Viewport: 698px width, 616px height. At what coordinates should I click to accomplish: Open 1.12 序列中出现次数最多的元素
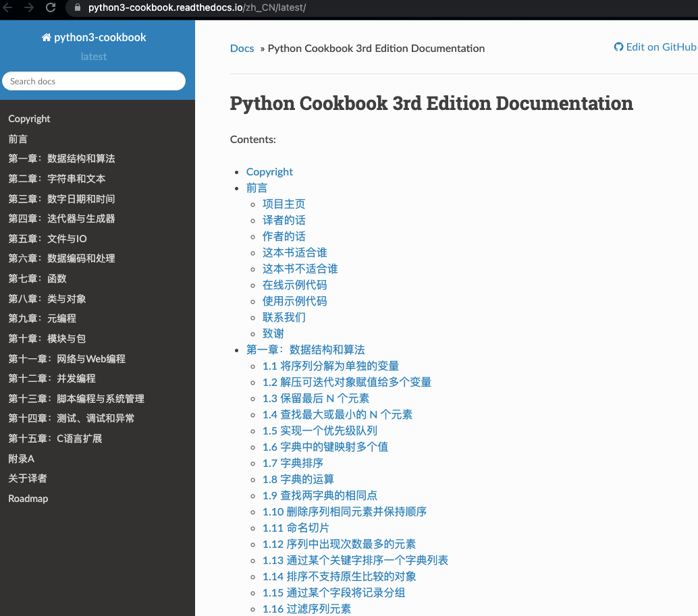click(x=339, y=544)
